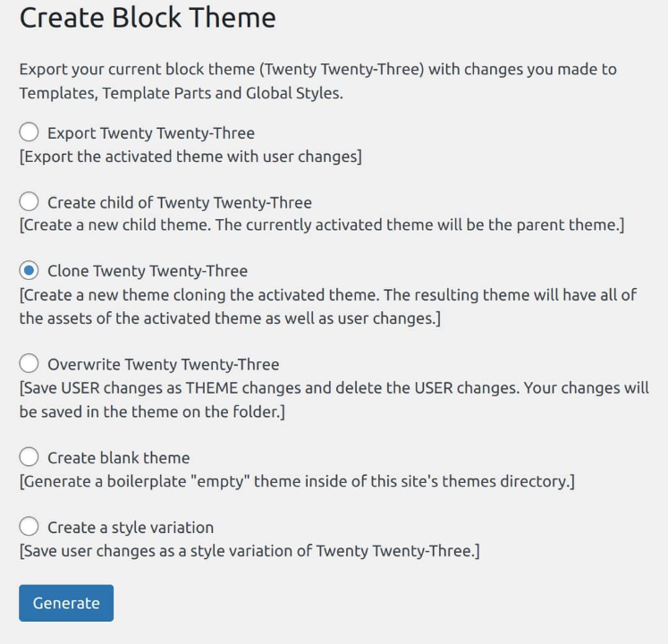Click the 'Create a new child theme' description text
Viewport: 668px width, 644px height.
pos(322,225)
